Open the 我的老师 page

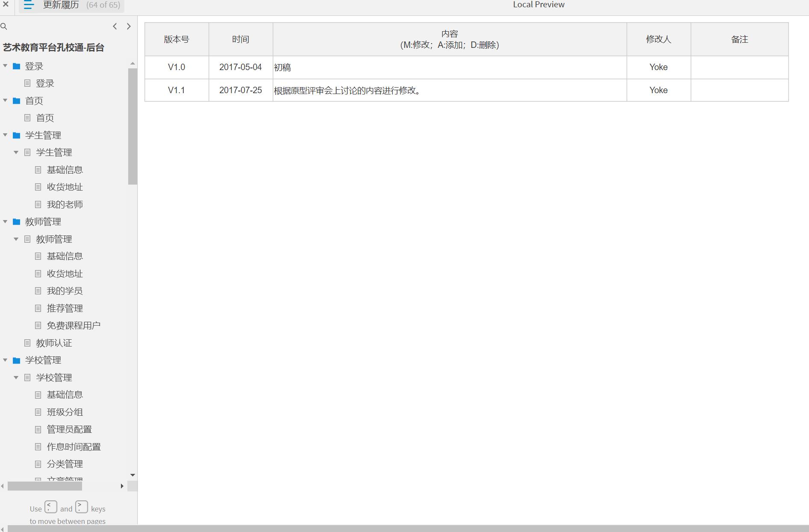(65, 205)
